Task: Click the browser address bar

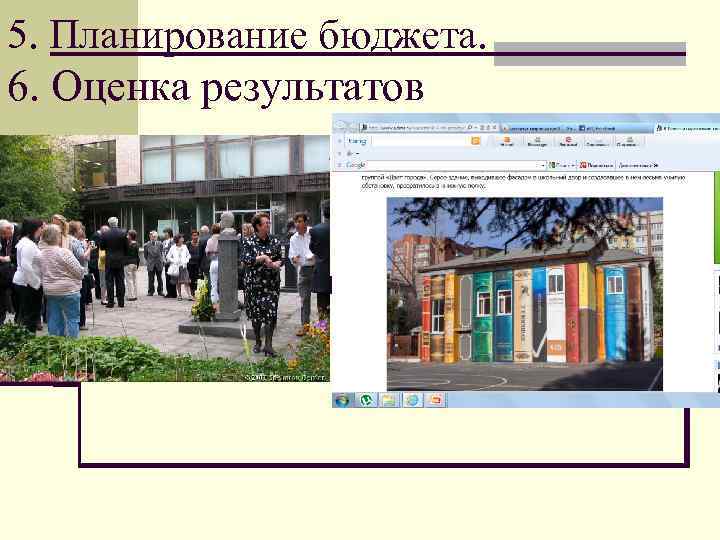Action: (x=413, y=127)
